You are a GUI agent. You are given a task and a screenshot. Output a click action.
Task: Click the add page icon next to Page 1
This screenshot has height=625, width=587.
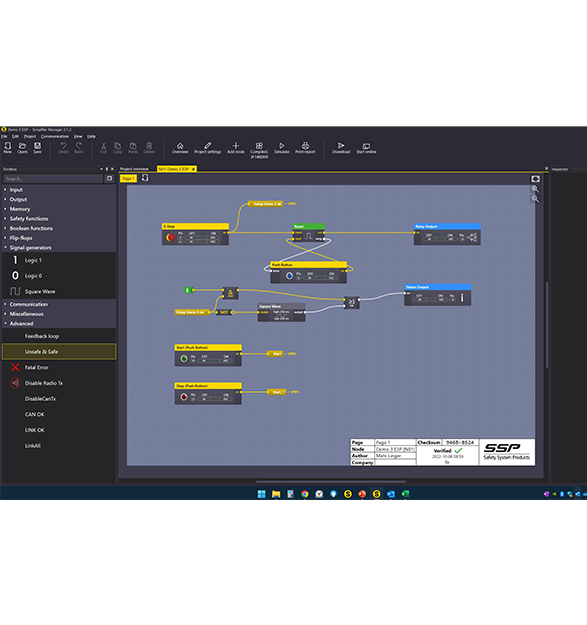click(145, 178)
